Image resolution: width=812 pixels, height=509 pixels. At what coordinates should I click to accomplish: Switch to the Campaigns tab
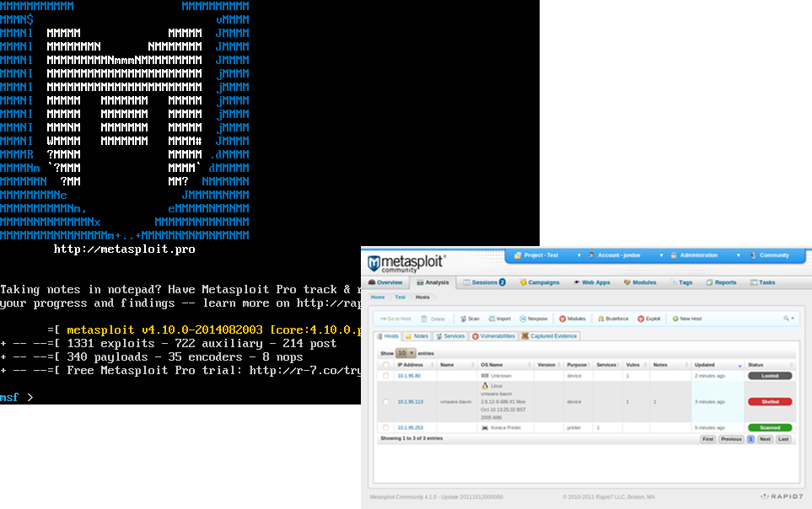click(539, 282)
